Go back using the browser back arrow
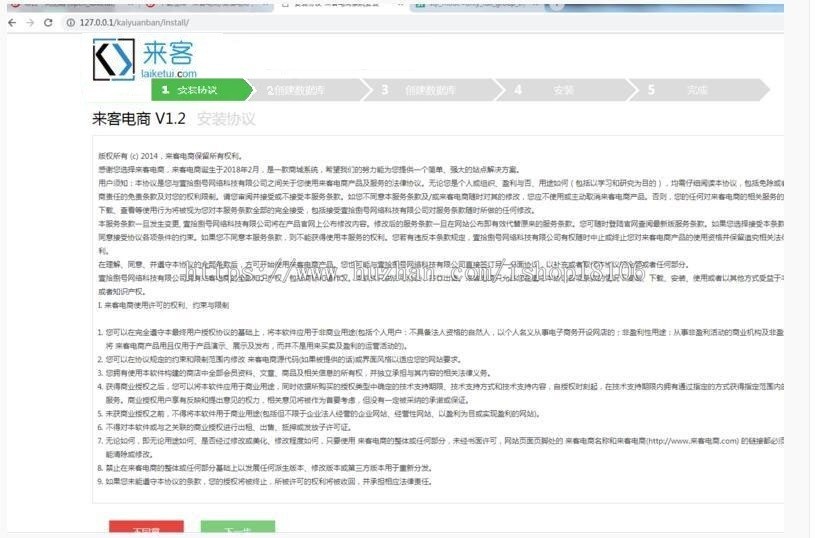The height and width of the screenshot is (538, 831). [x=12, y=23]
